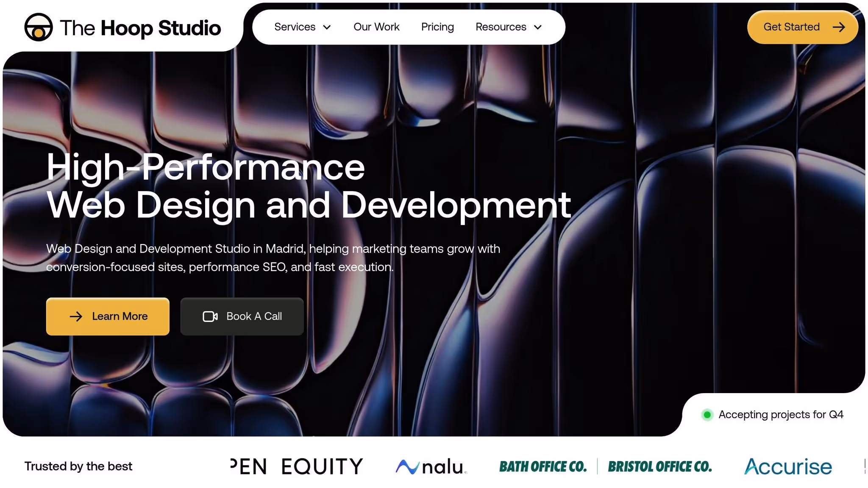Click the green status dot indicator

(x=707, y=415)
